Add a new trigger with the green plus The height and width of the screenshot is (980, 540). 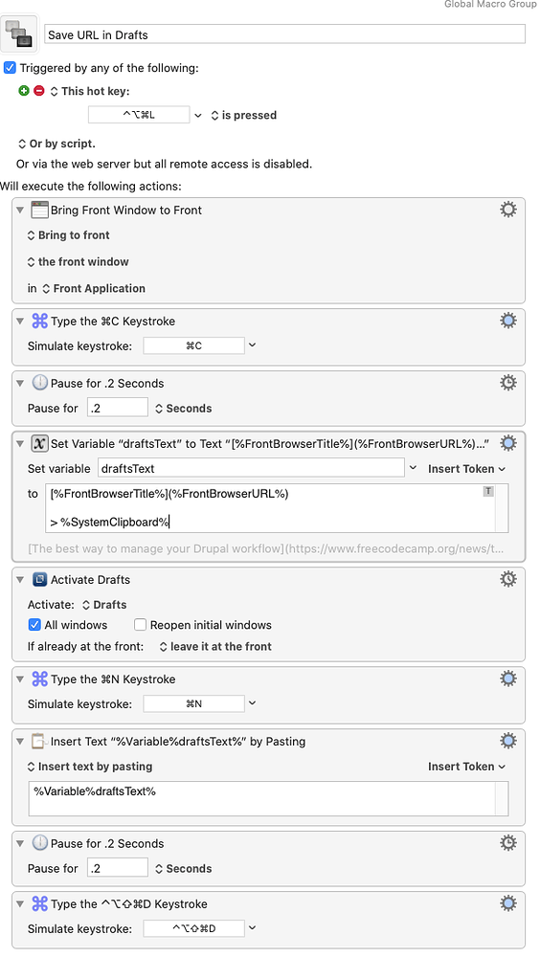tap(24, 91)
